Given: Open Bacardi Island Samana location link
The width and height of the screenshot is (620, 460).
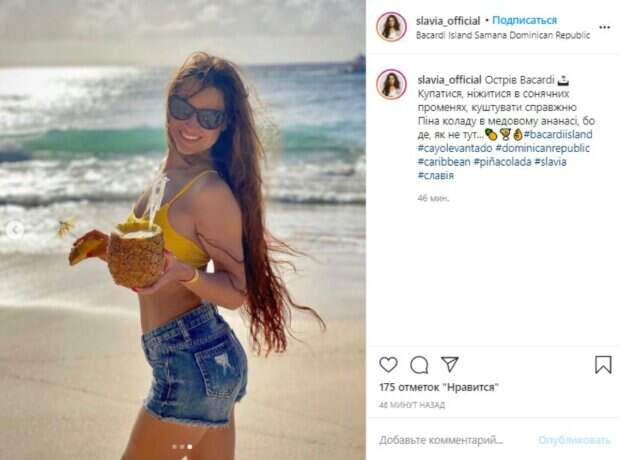Looking at the screenshot, I should click(503, 35).
